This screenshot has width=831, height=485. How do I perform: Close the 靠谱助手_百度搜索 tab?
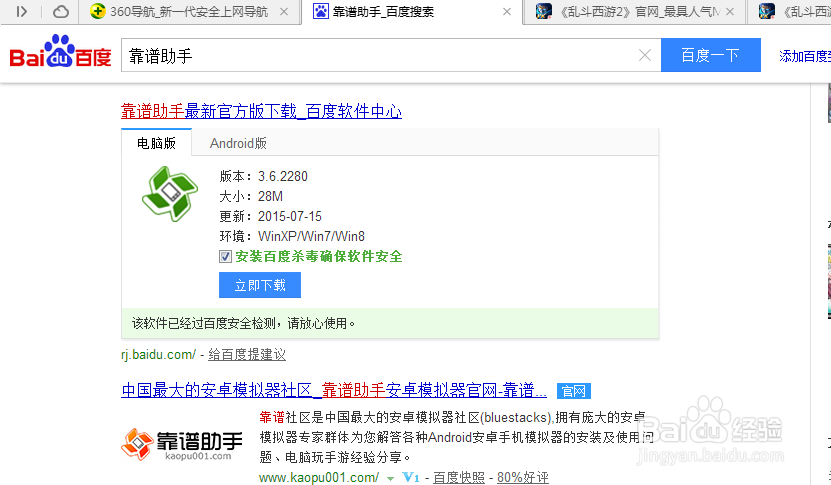click(x=507, y=12)
